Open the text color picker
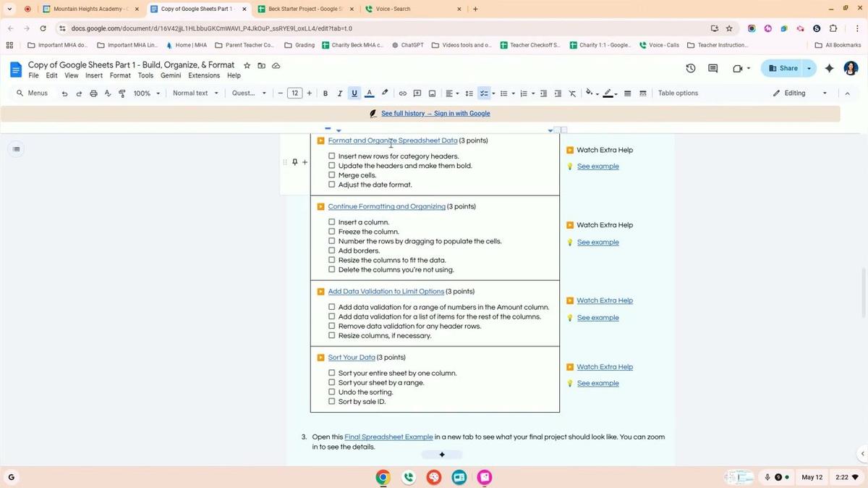Viewport: 868px width, 488px height. (x=370, y=93)
